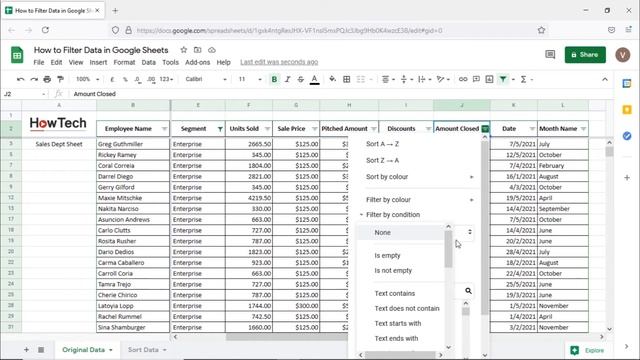Click the Insert link icon
Image resolution: width=640 pixels, height=360 pixels.
tap(463, 79)
